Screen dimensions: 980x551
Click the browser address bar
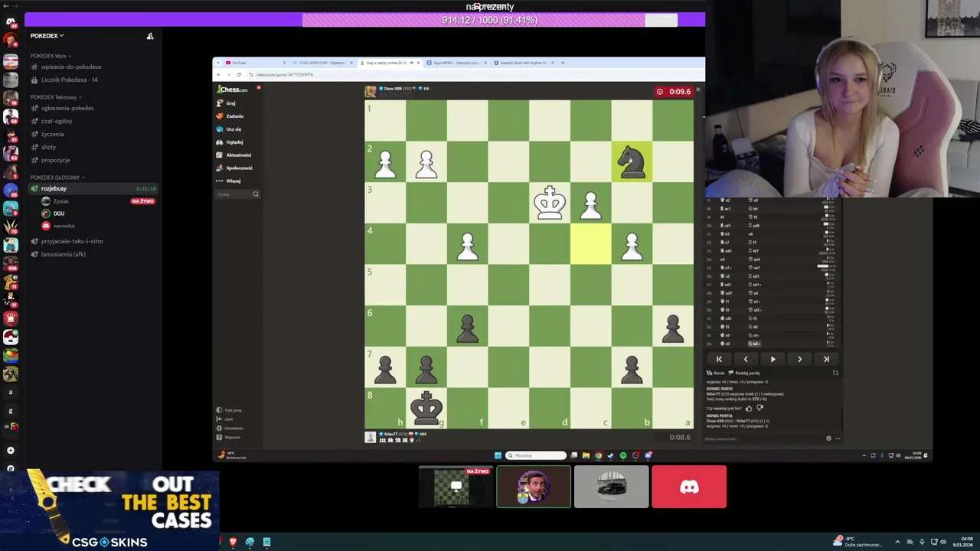[x=459, y=74]
